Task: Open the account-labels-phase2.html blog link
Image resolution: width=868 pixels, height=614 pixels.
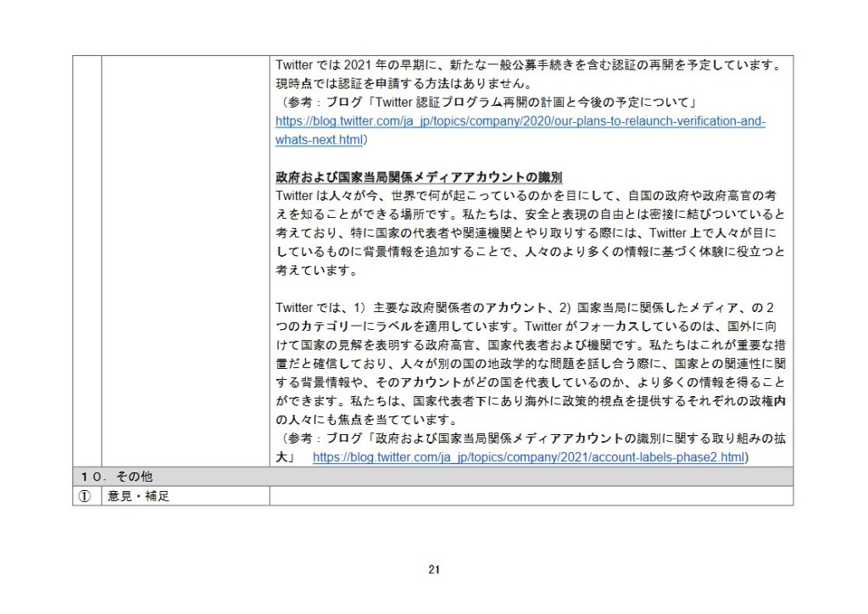Action: tap(529, 458)
